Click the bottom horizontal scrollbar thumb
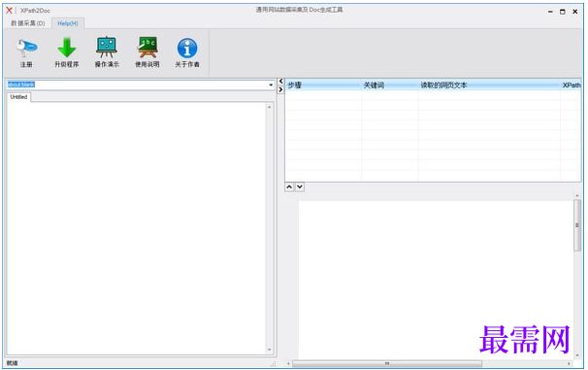Screen dimensions: 588x370 click(387, 363)
